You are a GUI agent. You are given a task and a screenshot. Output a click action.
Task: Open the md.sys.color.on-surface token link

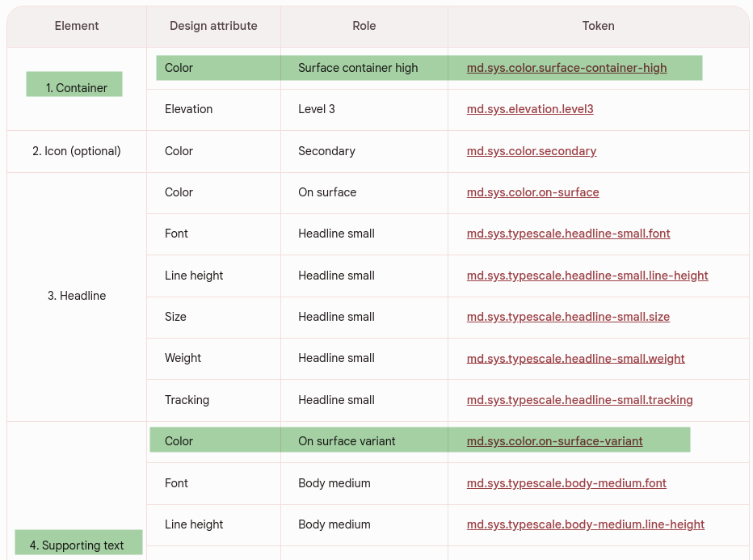click(x=532, y=192)
